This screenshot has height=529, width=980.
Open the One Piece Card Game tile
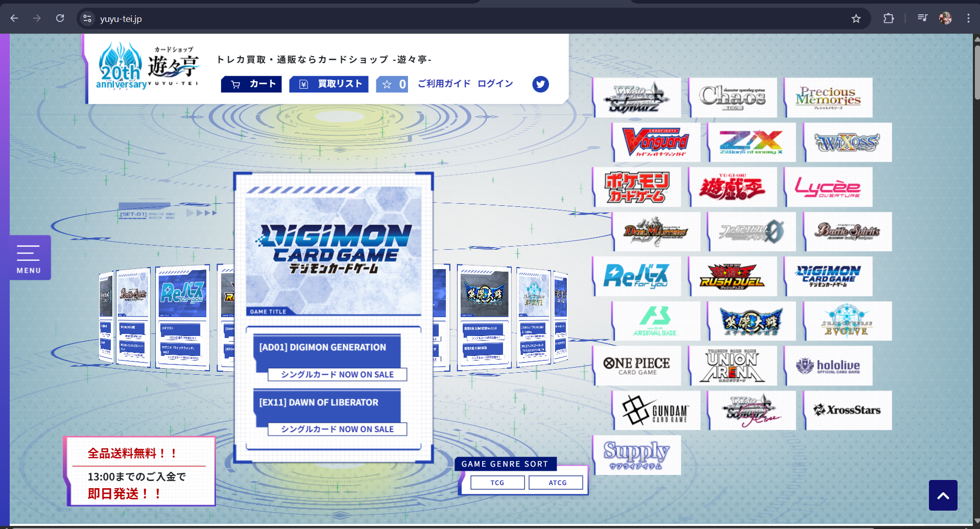point(637,366)
